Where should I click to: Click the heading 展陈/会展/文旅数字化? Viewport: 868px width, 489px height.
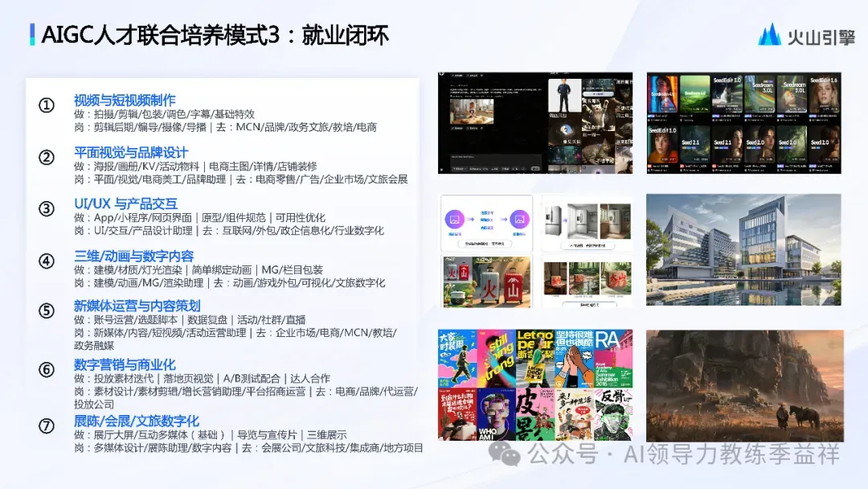(137, 421)
